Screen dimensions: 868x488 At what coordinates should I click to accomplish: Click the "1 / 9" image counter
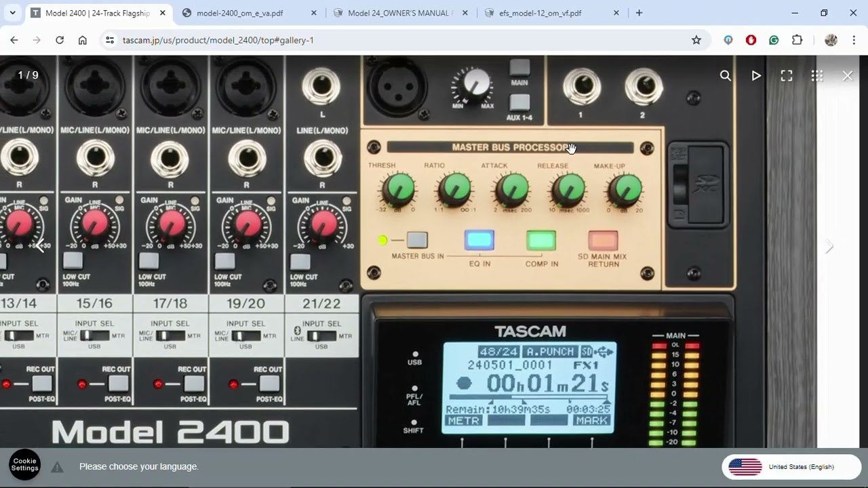(28, 75)
